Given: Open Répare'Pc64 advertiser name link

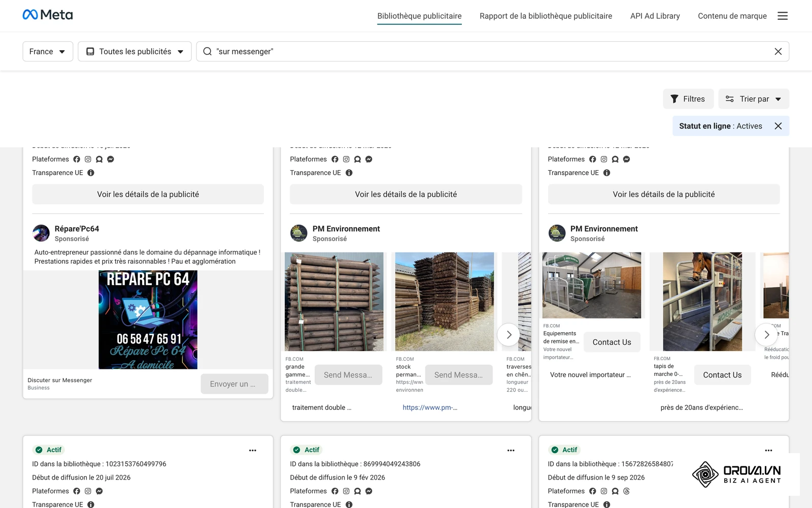Looking at the screenshot, I should tap(77, 229).
